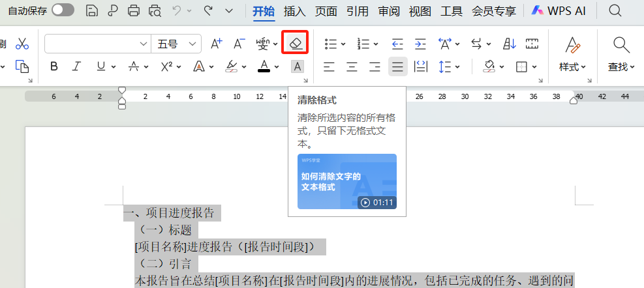
Task: Click the increase indent icon
Action: tap(420, 44)
